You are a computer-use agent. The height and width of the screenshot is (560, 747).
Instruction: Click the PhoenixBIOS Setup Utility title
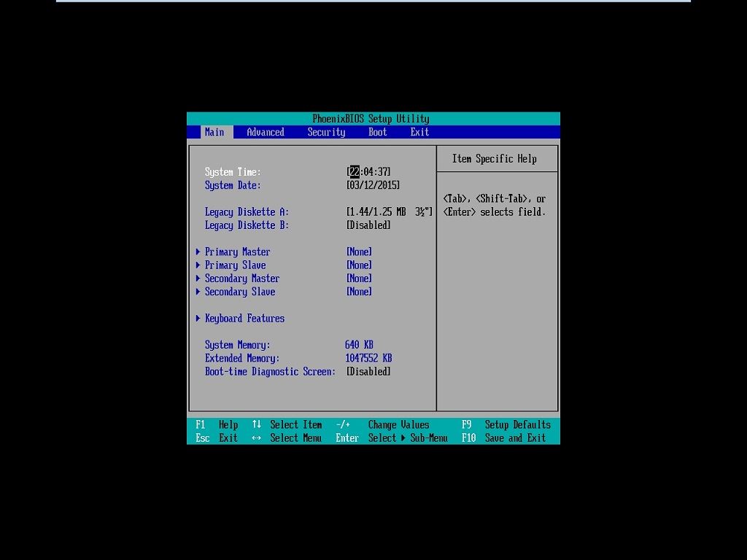click(371, 119)
